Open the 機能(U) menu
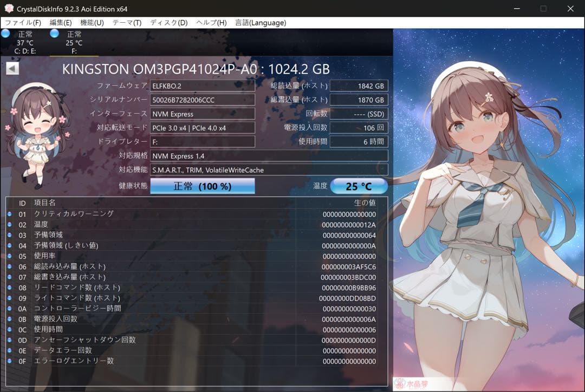The height and width of the screenshot is (392, 585). tap(92, 23)
